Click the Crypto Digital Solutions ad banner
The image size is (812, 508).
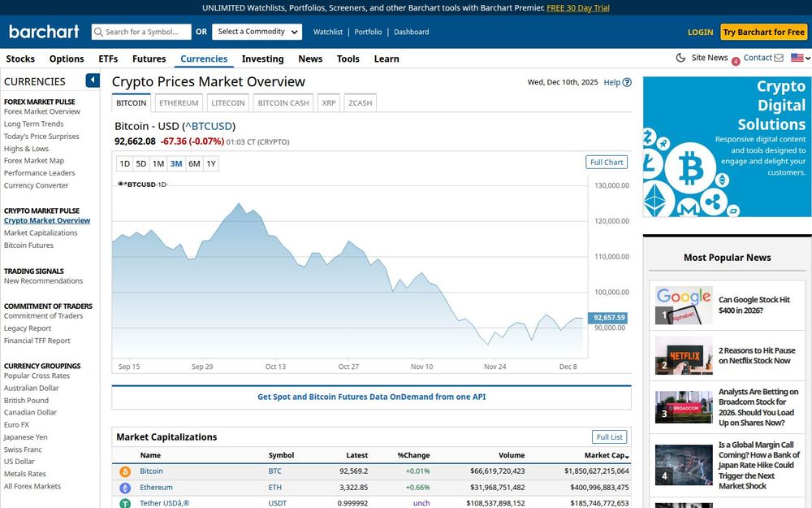[x=727, y=146]
